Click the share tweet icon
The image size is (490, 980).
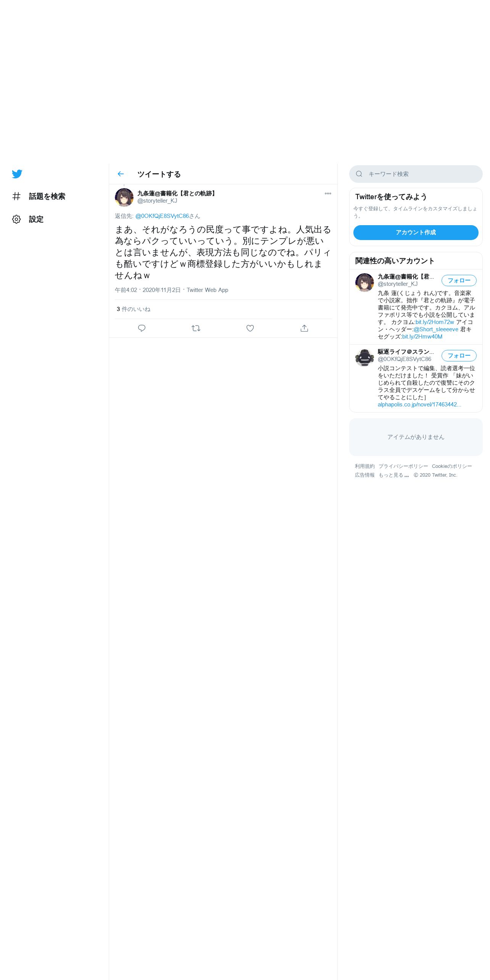pos(304,328)
